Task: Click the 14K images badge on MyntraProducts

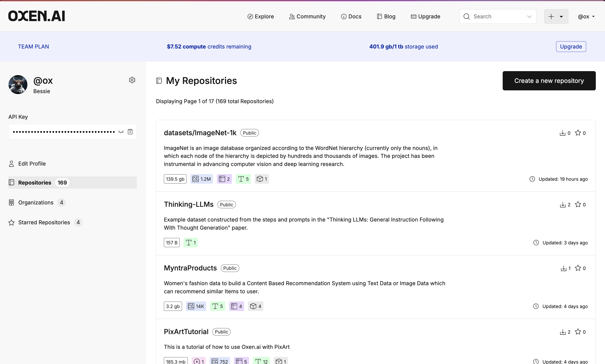Action: pyautogui.click(x=196, y=306)
